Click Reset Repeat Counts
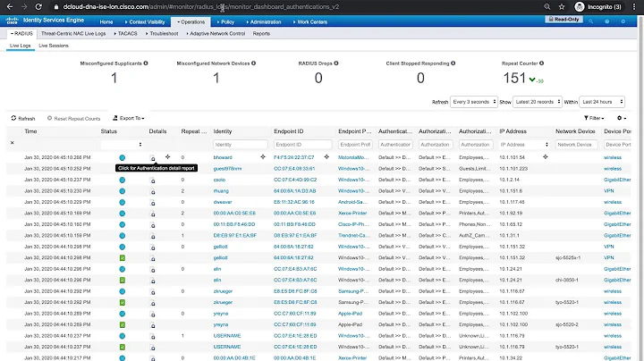 [73, 118]
